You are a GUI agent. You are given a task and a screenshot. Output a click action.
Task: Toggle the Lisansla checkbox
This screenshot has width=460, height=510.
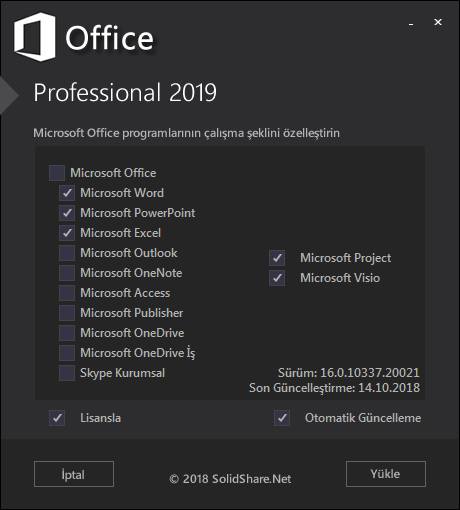click(x=57, y=418)
